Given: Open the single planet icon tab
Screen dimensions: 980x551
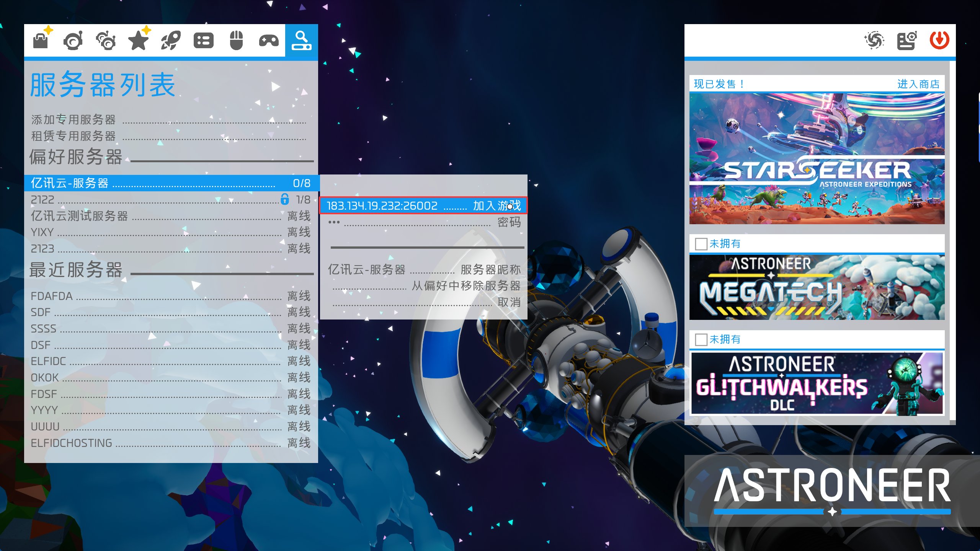Looking at the screenshot, I should (x=73, y=41).
